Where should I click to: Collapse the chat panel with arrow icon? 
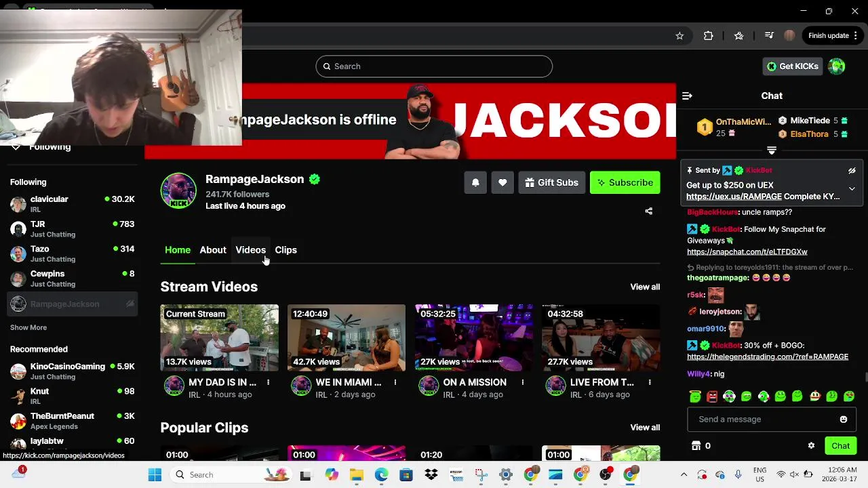click(687, 96)
